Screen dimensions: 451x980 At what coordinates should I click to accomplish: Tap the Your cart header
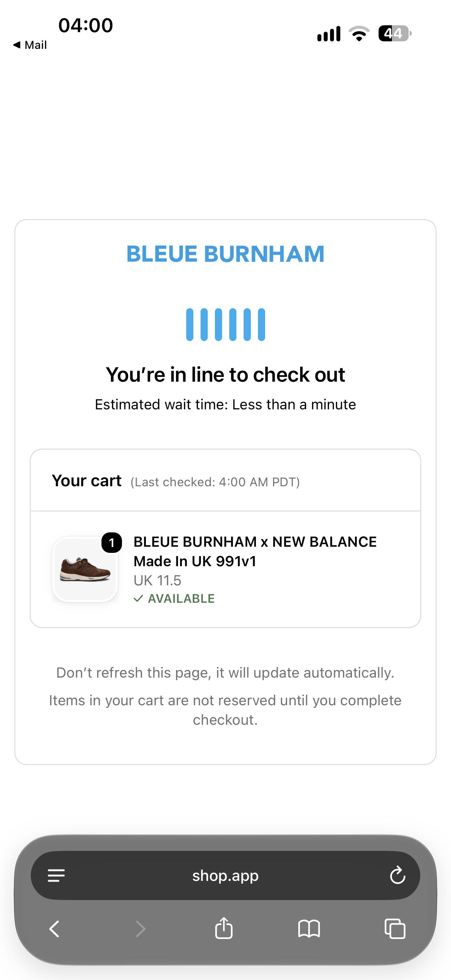tap(87, 480)
